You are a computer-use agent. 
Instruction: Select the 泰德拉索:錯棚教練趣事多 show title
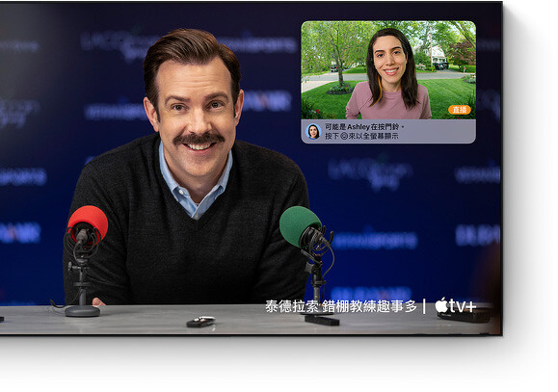click(341, 306)
